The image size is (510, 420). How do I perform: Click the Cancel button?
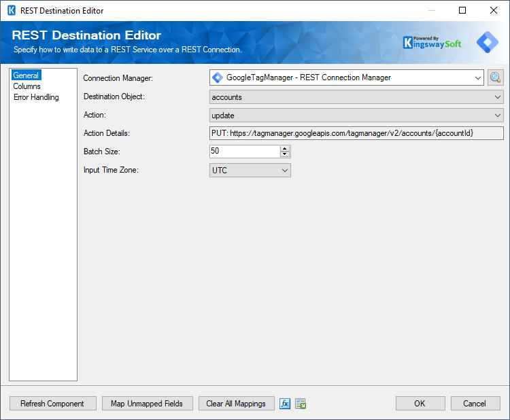tap(475, 404)
